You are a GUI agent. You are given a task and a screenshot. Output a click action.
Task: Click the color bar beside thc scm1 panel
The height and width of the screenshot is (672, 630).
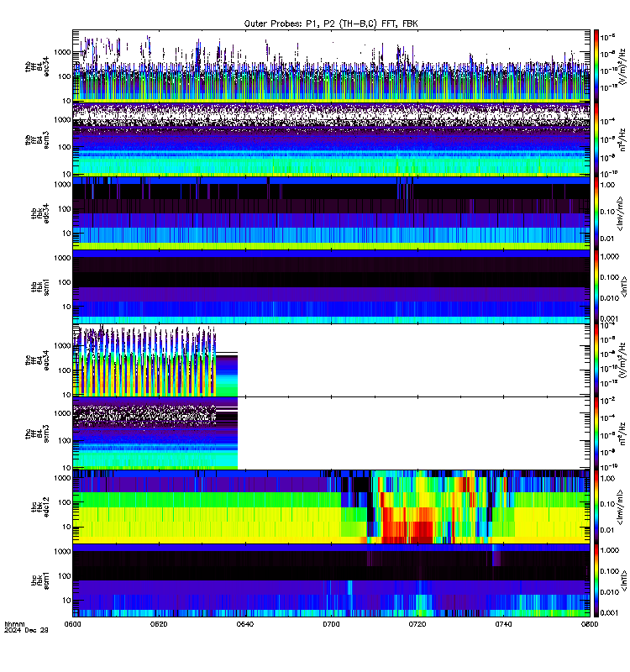pos(596,580)
